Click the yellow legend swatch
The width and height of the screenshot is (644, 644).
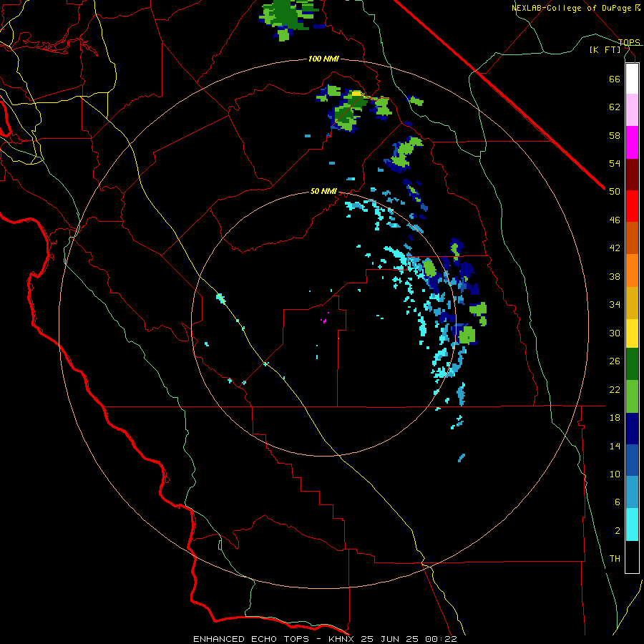click(632, 333)
